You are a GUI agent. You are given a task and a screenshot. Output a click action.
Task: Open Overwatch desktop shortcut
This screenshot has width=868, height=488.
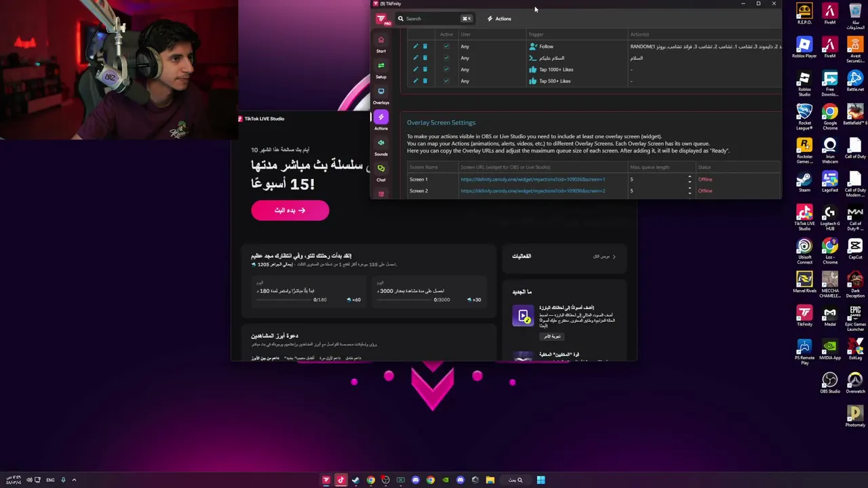click(x=855, y=383)
